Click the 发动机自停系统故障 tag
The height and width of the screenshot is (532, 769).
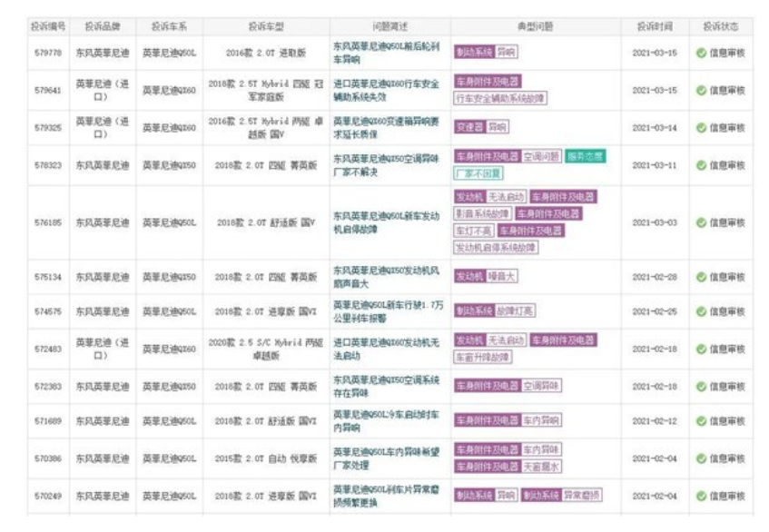tap(496, 248)
